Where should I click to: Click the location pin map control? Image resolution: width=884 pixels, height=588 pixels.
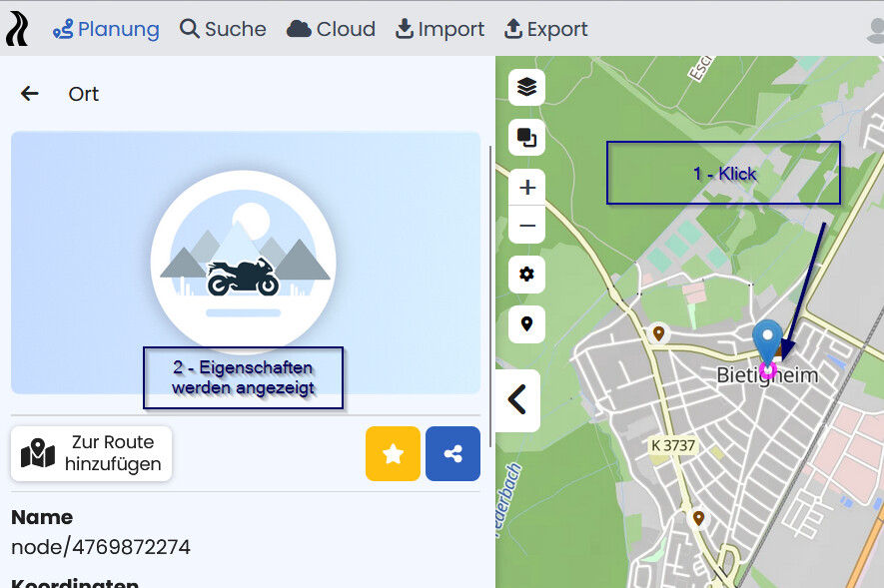pyautogui.click(x=526, y=324)
